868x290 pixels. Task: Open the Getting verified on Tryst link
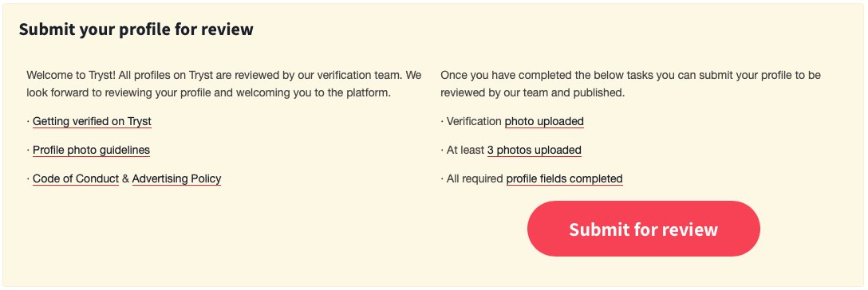pyautogui.click(x=92, y=122)
